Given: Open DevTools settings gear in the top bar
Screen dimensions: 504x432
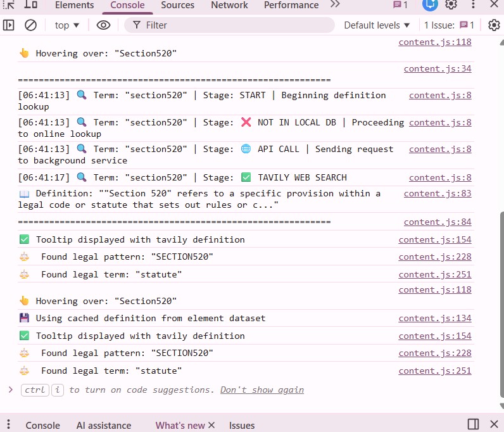Looking at the screenshot, I should pos(451,4).
